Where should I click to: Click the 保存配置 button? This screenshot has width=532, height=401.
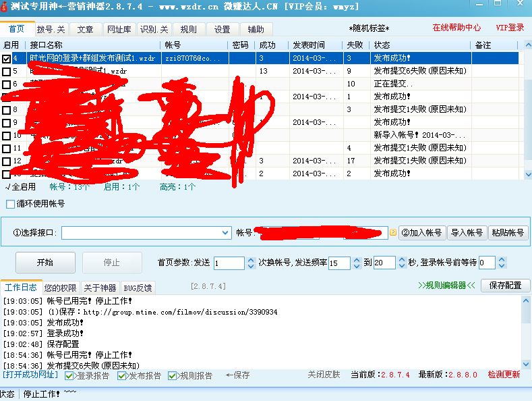(x=505, y=285)
